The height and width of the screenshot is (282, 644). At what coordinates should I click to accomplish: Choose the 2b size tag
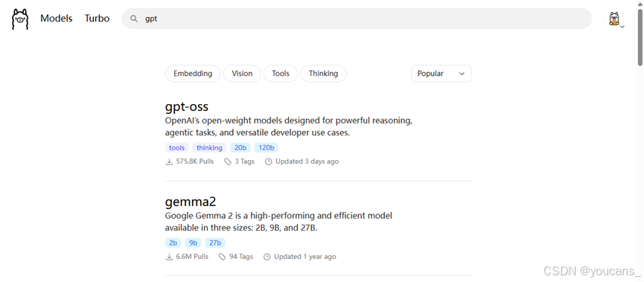pos(173,243)
